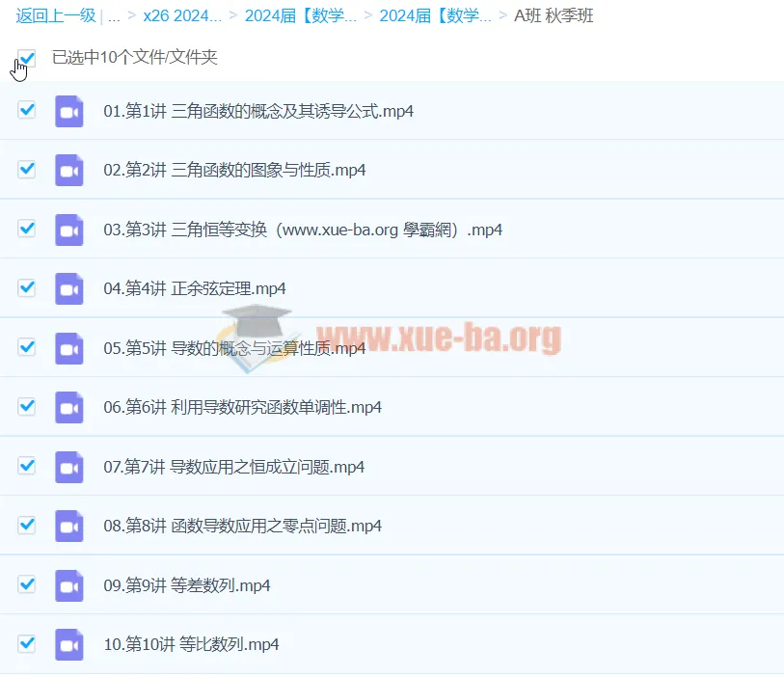The width and height of the screenshot is (784, 677).
Task: Open file 09.第9讲 等差数列.mp4
Action: point(186,585)
